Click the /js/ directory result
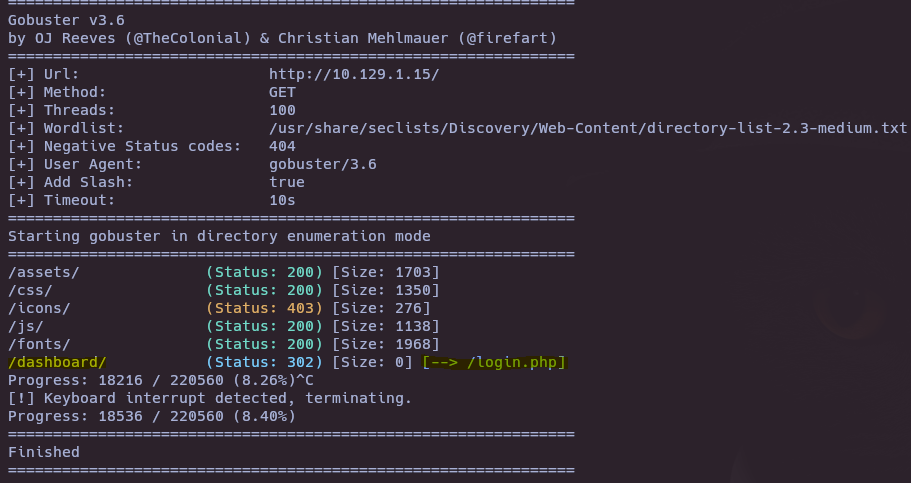The height and width of the screenshot is (483, 911). point(26,326)
